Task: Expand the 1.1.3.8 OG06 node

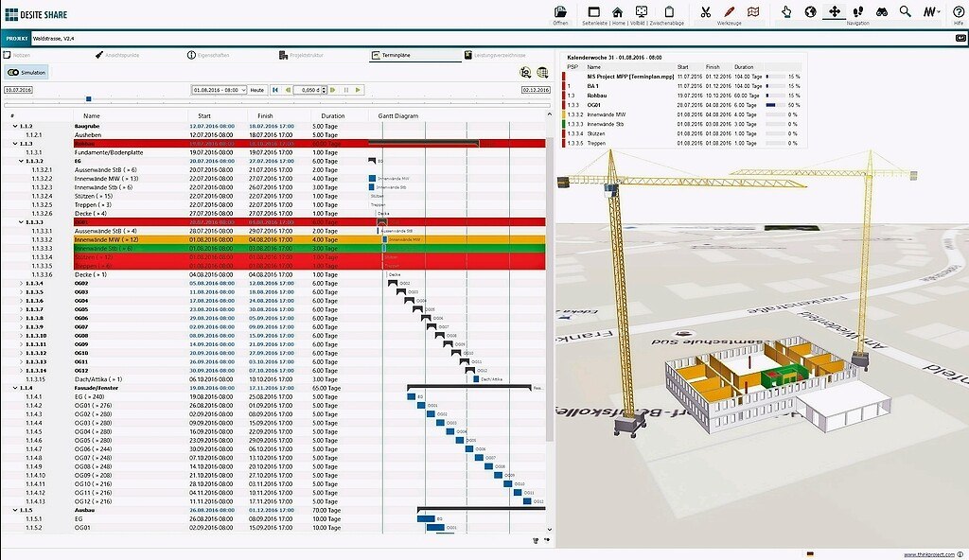Action: point(21,319)
